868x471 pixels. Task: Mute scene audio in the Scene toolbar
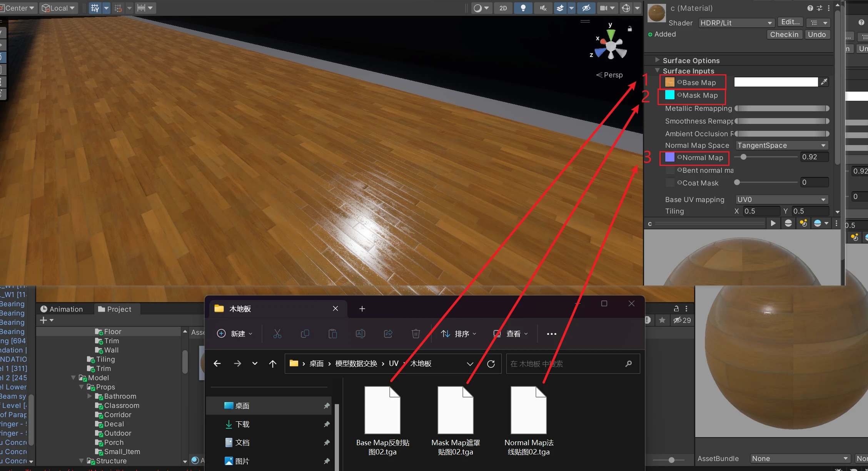point(543,8)
